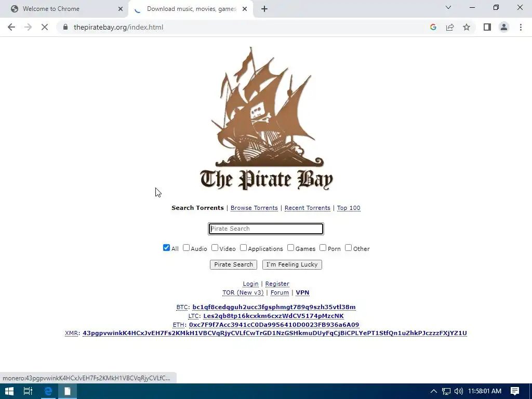Bookmark this page with the star icon
Image resolution: width=532 pixels, height=399 pixels.
pyautogui.click(x=467, y=27)
